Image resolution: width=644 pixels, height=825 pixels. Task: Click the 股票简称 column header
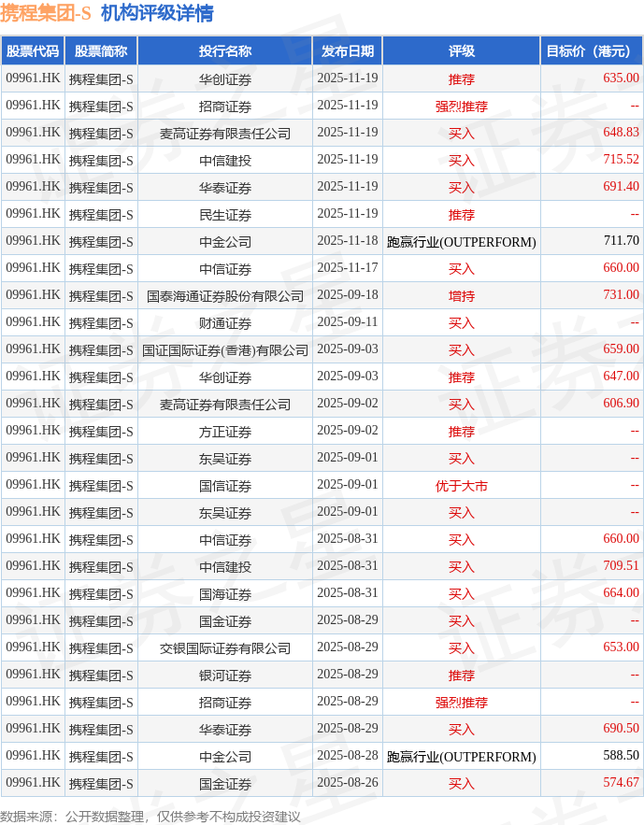101,51
